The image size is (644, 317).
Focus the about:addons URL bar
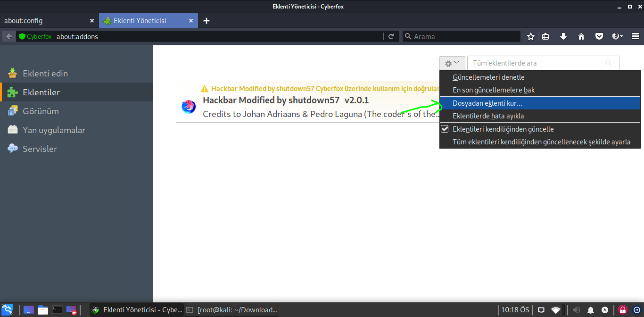219,36
